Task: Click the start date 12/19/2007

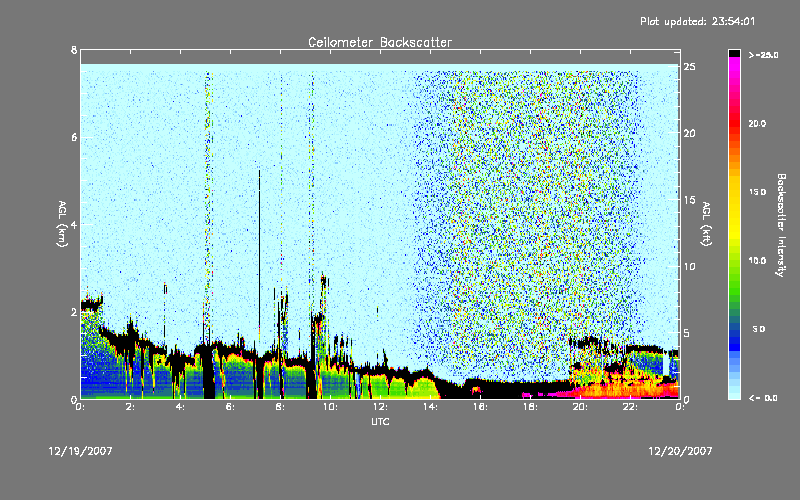Action: coord(80,451)
